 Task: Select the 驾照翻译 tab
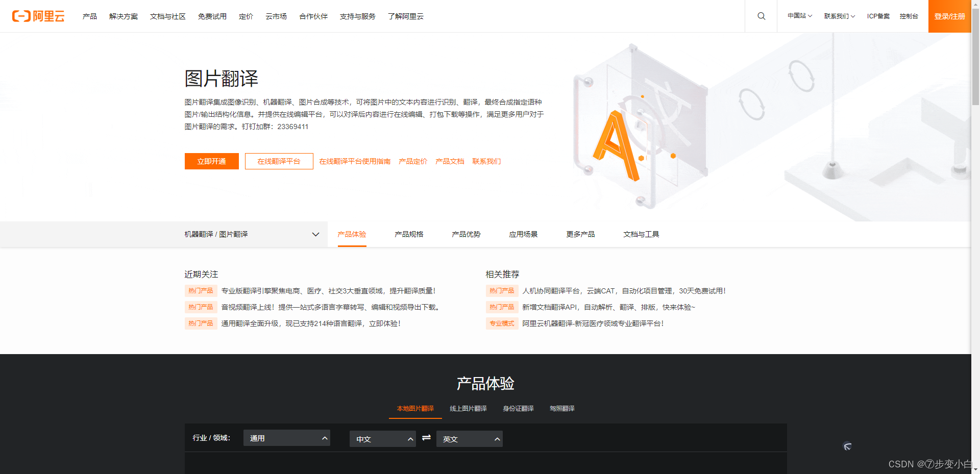point(562,409)
